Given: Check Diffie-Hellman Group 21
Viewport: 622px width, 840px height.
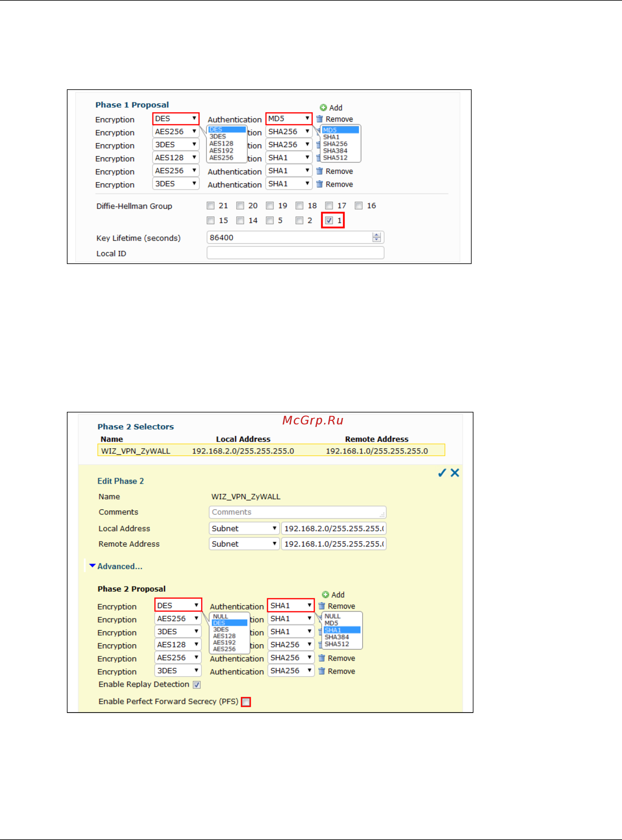Looking at the screenshot, I should point(211,206).
